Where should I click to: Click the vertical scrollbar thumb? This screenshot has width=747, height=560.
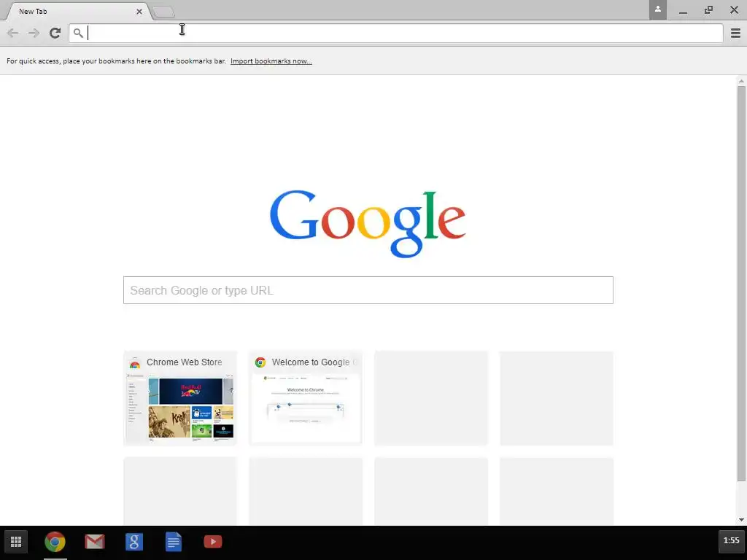click(741, 284)
